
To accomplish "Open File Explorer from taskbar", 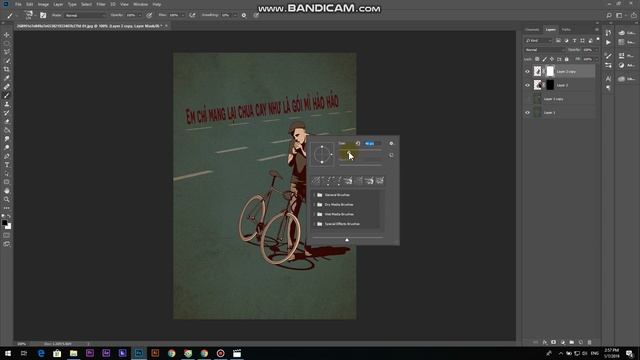I will (73, 353).
